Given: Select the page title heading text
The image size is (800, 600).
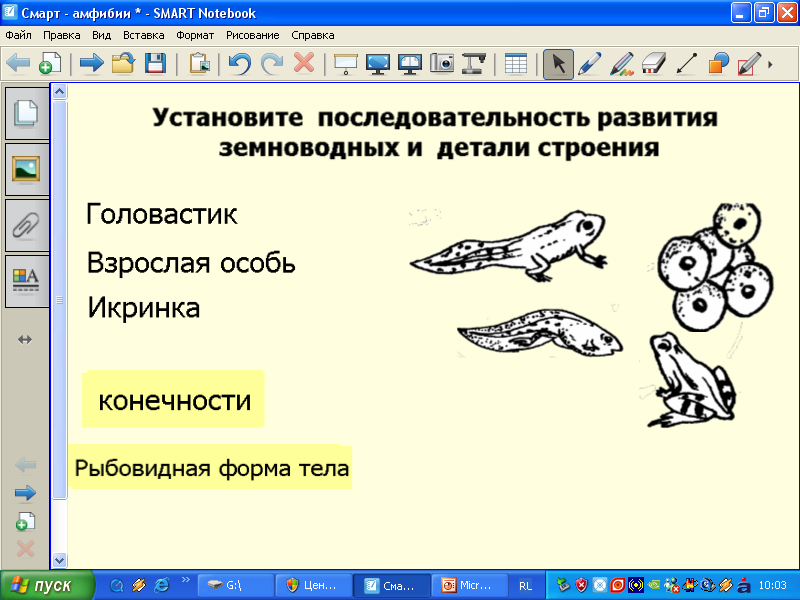Looking at the screenshot, I should [x=437, y=132].
